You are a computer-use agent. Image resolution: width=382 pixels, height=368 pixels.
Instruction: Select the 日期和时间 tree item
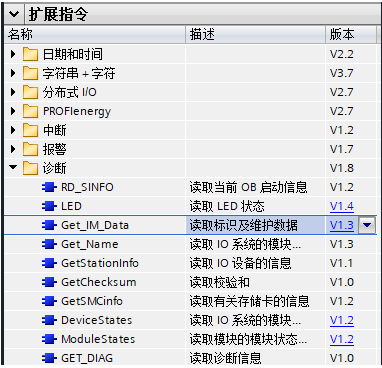tap(73, 54)
